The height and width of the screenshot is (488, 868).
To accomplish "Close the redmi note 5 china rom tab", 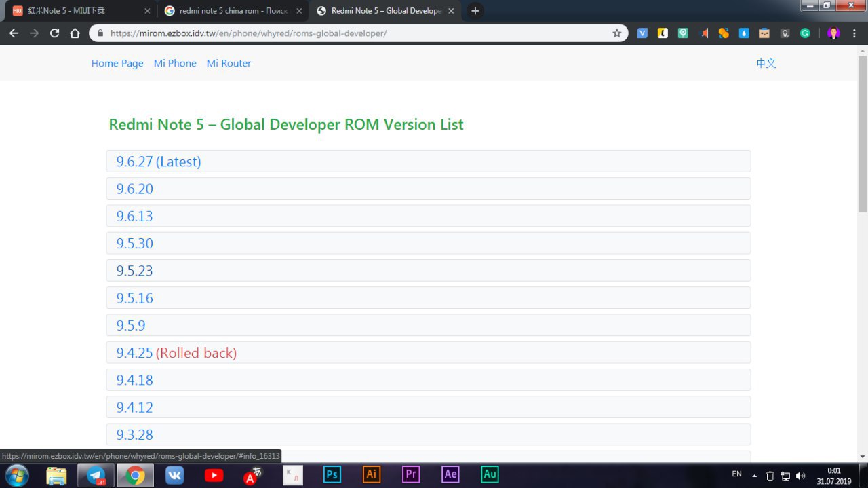I will coord(299,11).
